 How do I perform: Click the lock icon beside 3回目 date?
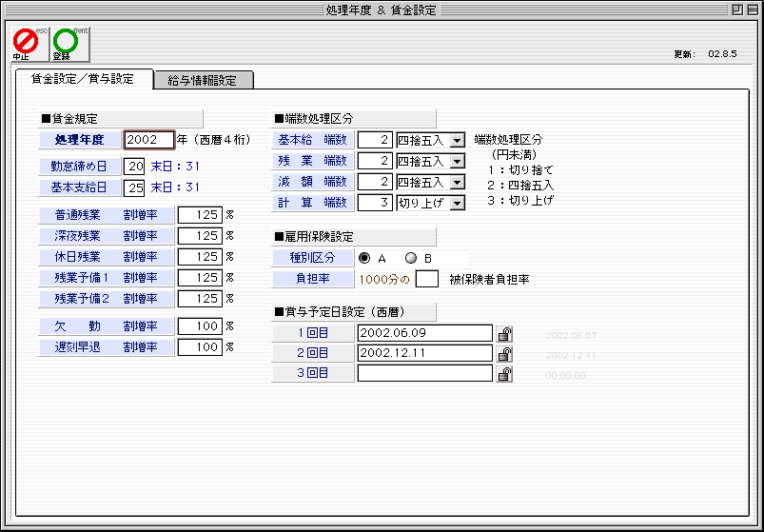tap(505, 374)
